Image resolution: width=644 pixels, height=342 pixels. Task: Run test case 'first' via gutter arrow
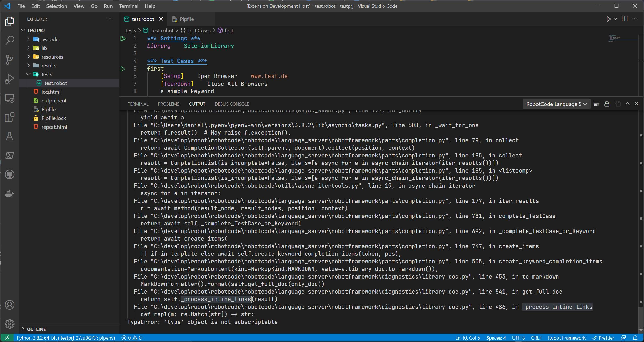click(x=123, y=69)
